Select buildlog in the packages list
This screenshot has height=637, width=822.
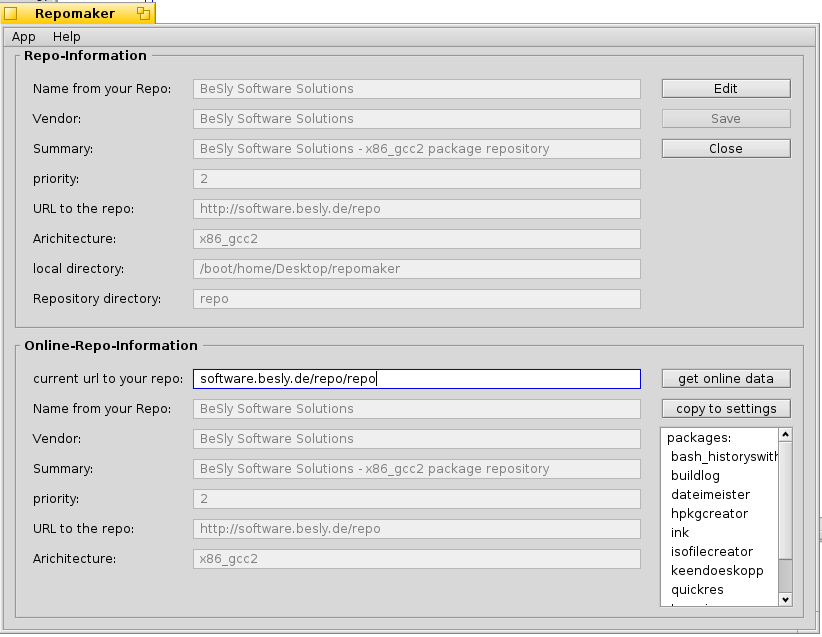pyautogui.click(x=695, y=476)
